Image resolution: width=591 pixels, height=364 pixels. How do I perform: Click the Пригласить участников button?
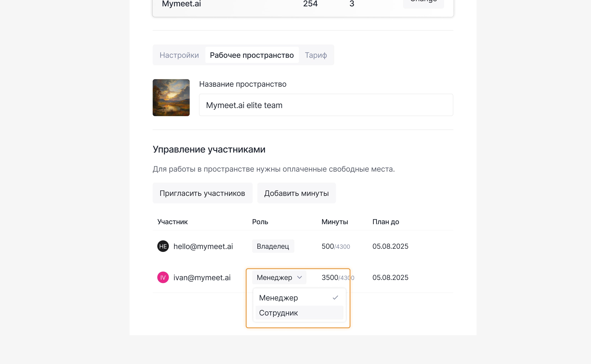[202, 193]
